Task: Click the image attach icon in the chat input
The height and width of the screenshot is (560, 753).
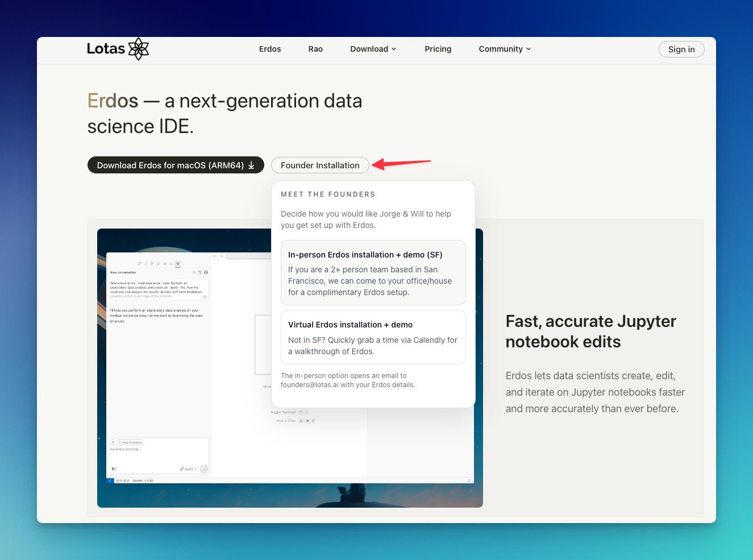Action: click(114, 468)
